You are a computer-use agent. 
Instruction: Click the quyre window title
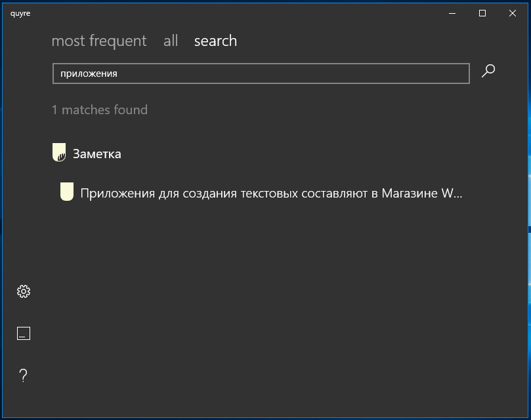coord(20,14)
